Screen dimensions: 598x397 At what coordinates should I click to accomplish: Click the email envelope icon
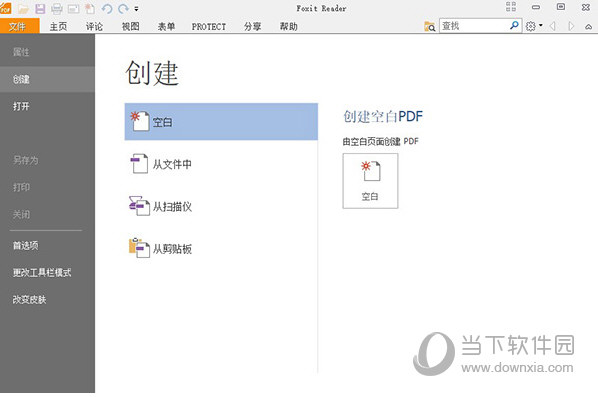[x=73, y=8]
